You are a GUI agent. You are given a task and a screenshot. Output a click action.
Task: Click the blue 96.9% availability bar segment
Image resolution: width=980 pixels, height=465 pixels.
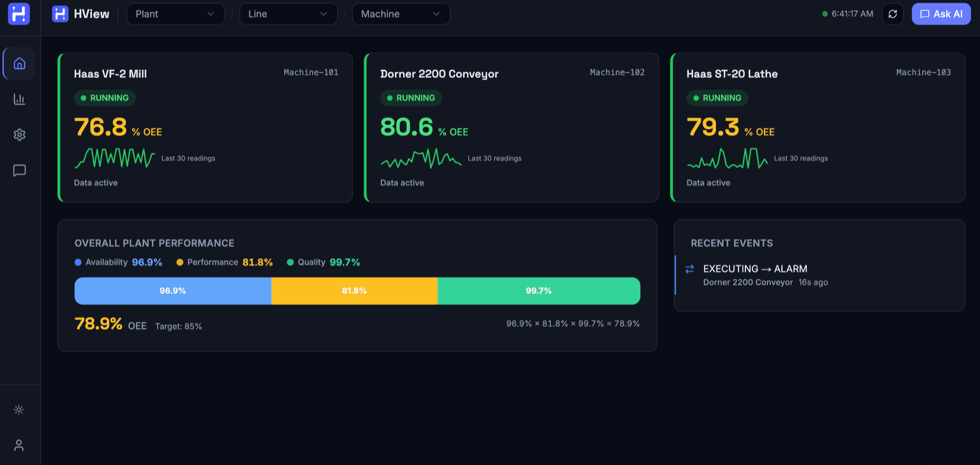point(173,291)
